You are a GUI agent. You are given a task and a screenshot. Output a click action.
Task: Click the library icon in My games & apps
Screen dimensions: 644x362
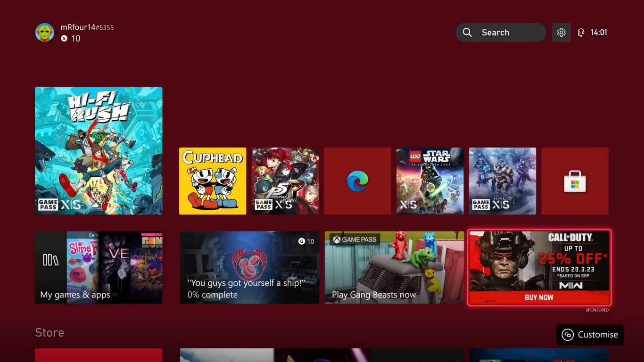(50, 260)
